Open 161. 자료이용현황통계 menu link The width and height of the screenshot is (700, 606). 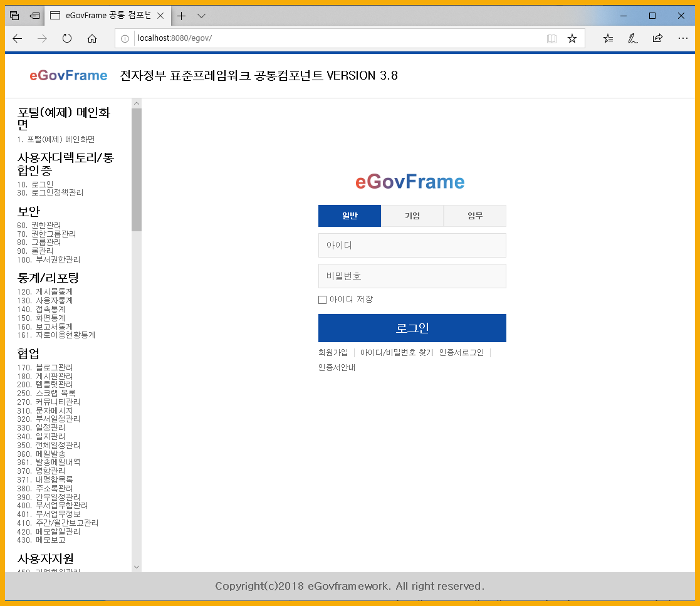[56, 335]
